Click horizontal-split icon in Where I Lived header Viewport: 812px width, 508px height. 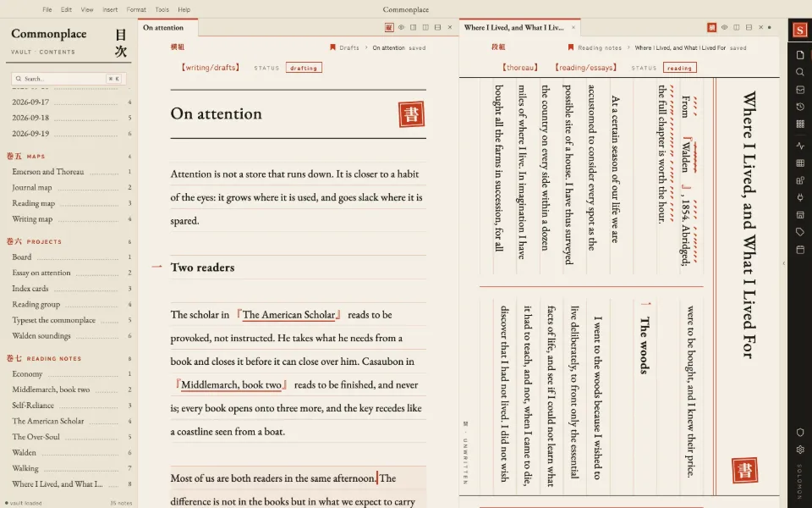(749, 27)
